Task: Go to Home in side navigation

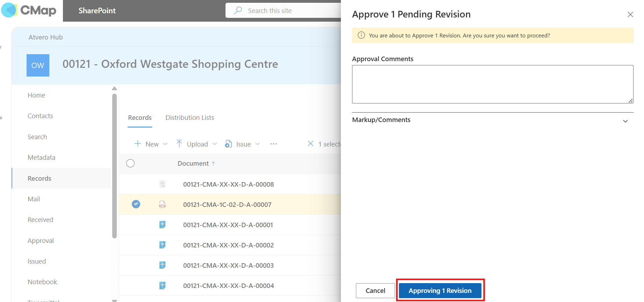Action: (36, 95)
